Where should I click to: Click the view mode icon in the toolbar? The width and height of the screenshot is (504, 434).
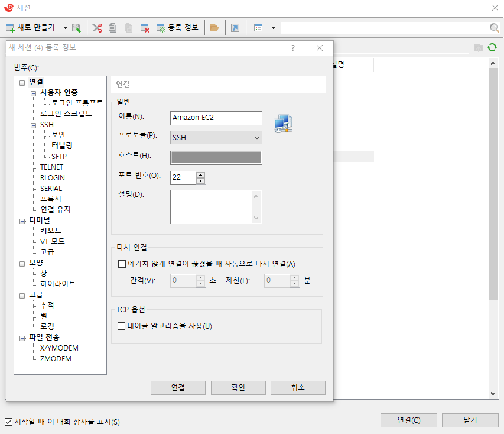[x=258, y=28]
